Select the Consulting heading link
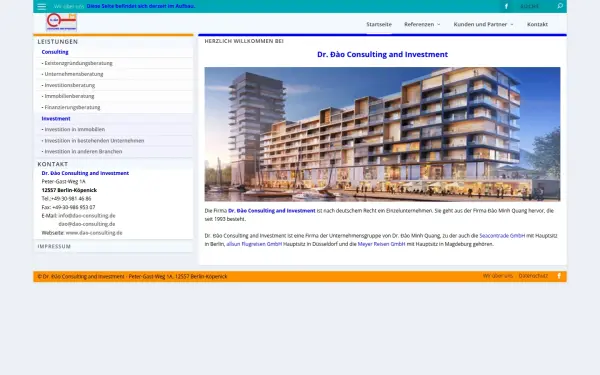This screenshot has height=375, width=600. click(x=55, y=52)
